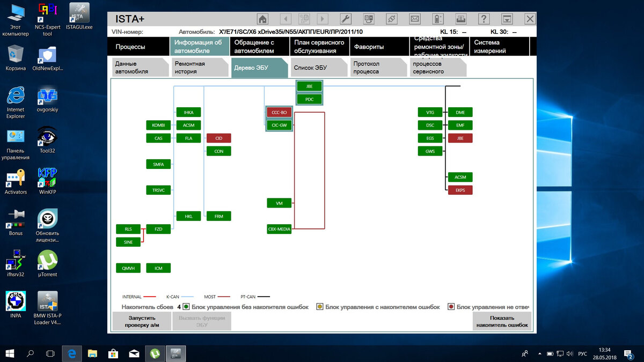
Task: Click the minimize-to-tray window icon in toolbar
Action: [x=507, y=19]
